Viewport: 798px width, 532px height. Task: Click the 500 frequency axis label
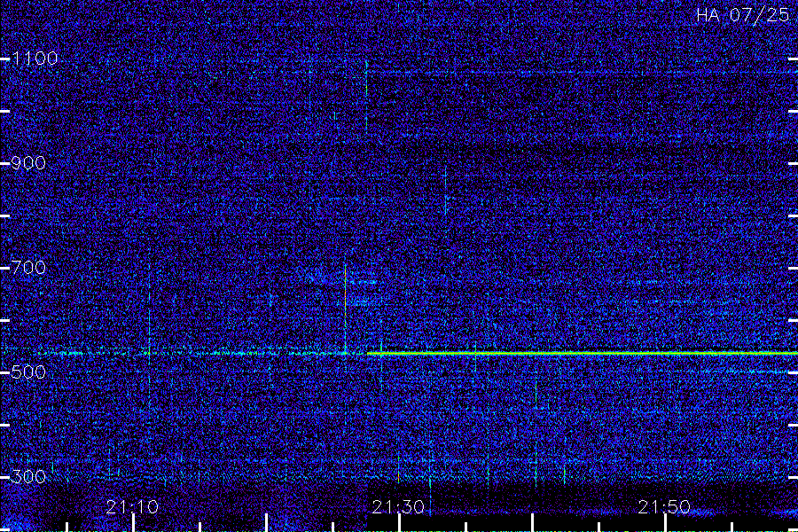[x=28, y=372]
